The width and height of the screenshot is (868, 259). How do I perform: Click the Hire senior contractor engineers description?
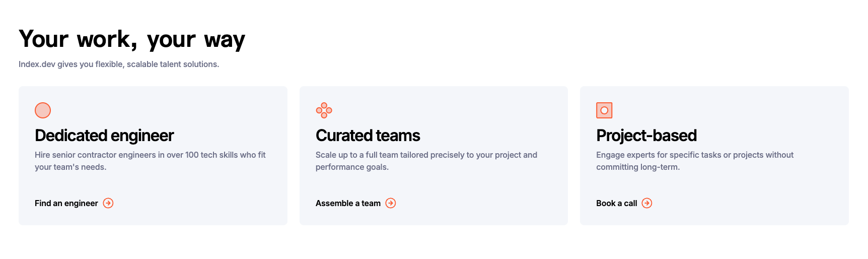pos(150,161)
